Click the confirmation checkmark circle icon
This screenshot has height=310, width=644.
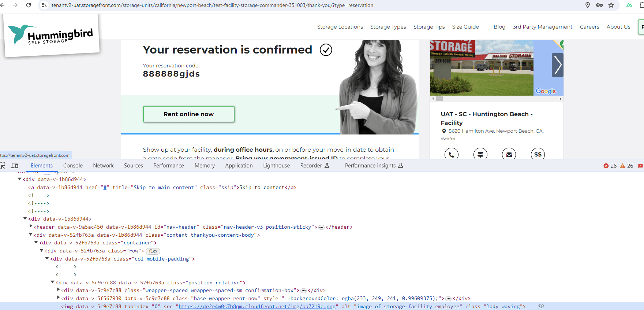[x=326, y=49]
